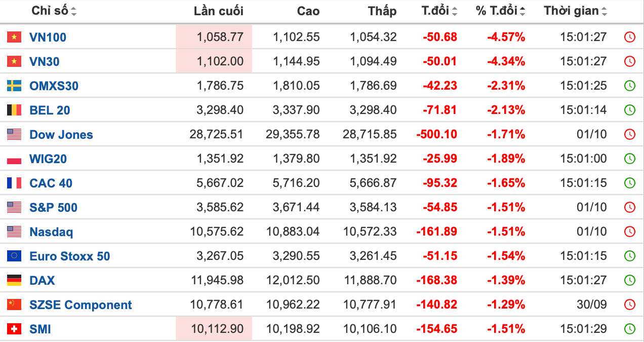This screenshot has height=342, width=644.
Task: Click the Lần cuối column header
Action: 218,11
